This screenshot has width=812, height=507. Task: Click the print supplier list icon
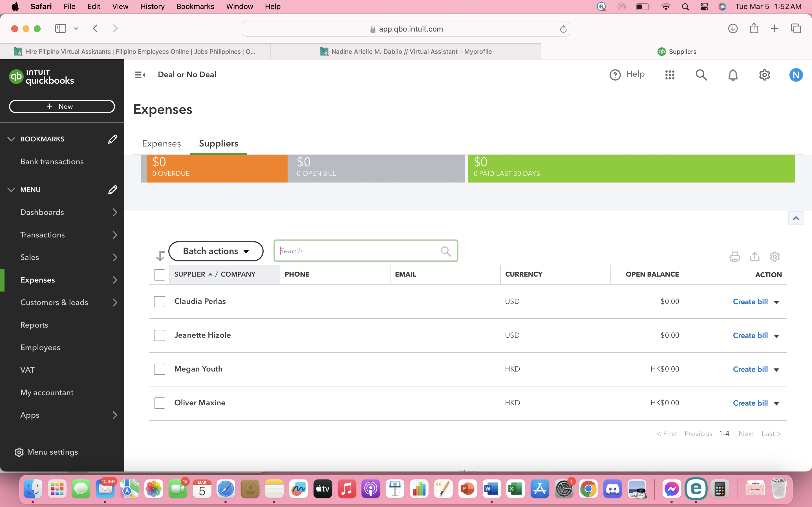[x=734, y=257]
